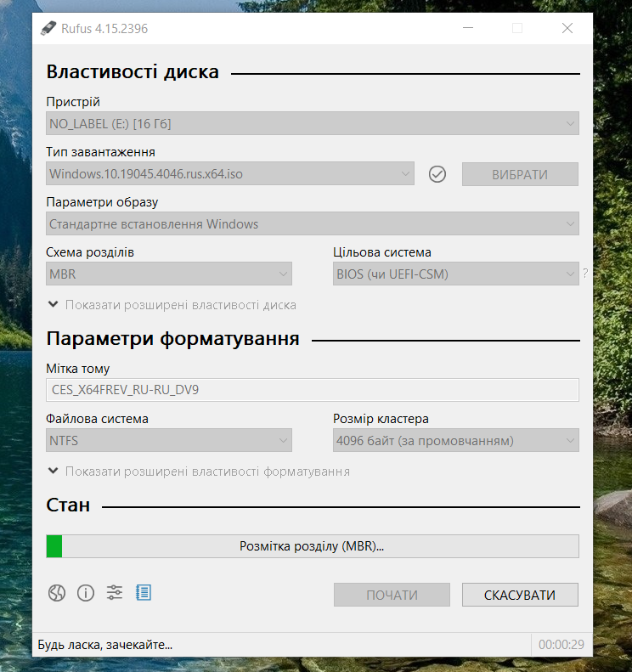632x672 pixels.
Task: Open the language selection globe icon
Action: coord(57,593)
